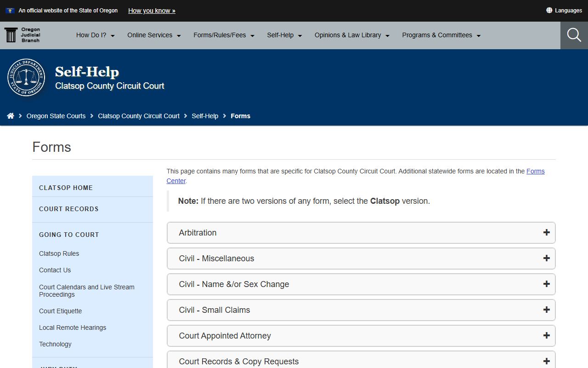Click the Judicial Department state seal
The width and height of the screenshot is (588, 368).
pyautogui.click(x=26, y=77)
